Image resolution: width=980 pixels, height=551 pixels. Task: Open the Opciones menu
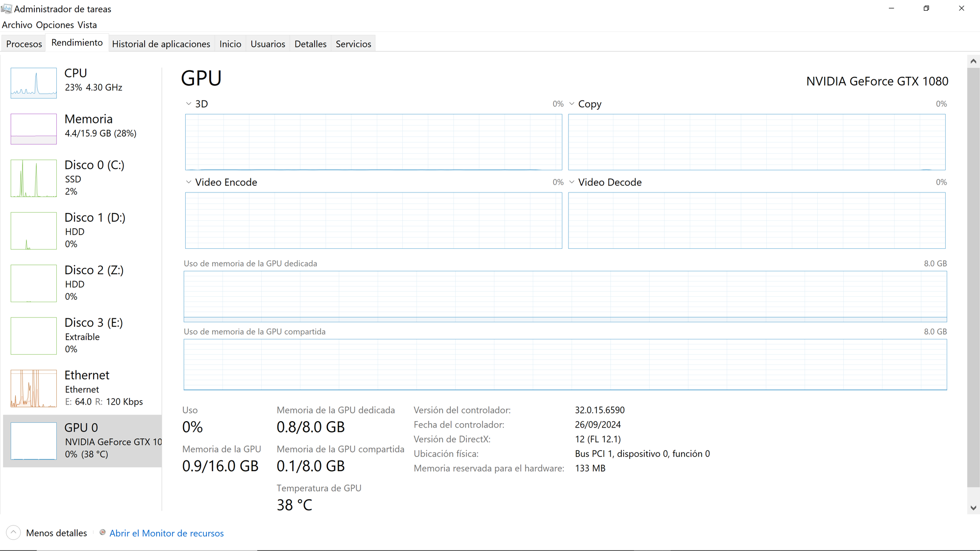point(55,25)
